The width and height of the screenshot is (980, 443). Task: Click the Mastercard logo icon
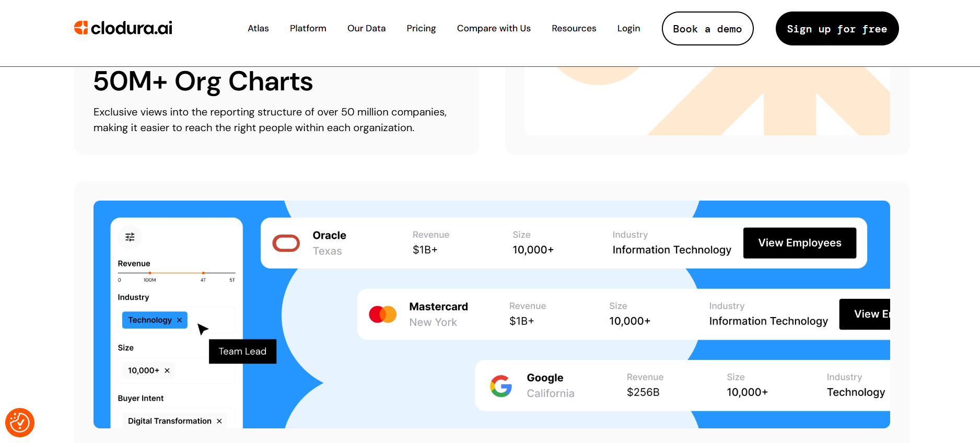point(383,314)
